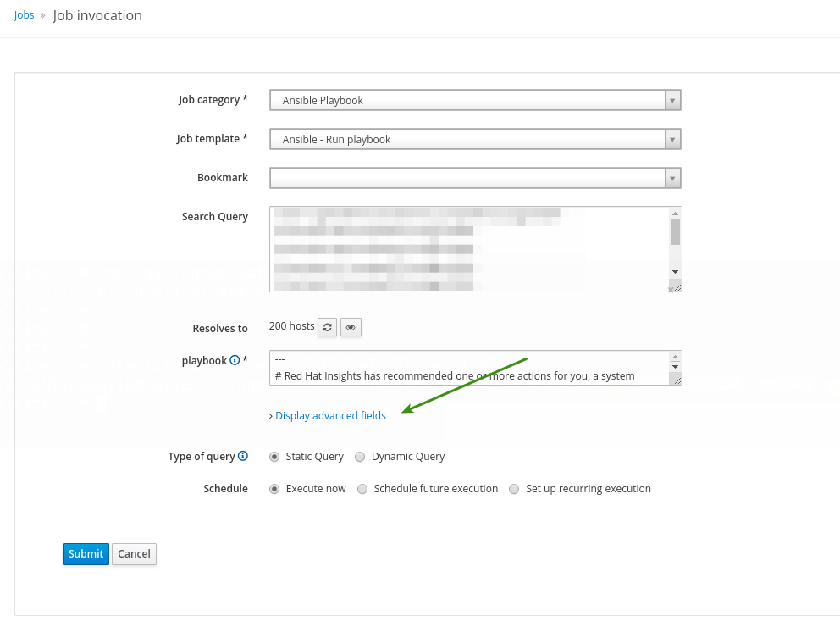Select the Static Query radio button
Viewport: 840px width, 633px height.
(x=274, y=457)
